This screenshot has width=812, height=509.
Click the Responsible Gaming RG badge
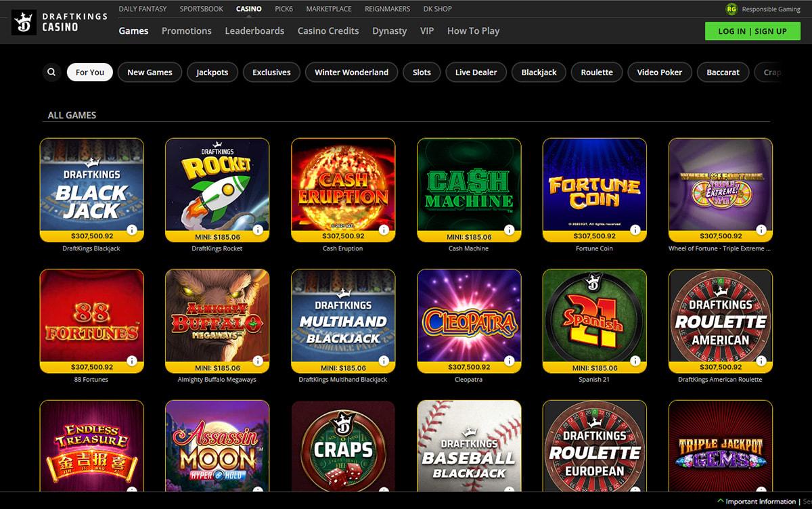pyautogui.click(x=731, y=9)
